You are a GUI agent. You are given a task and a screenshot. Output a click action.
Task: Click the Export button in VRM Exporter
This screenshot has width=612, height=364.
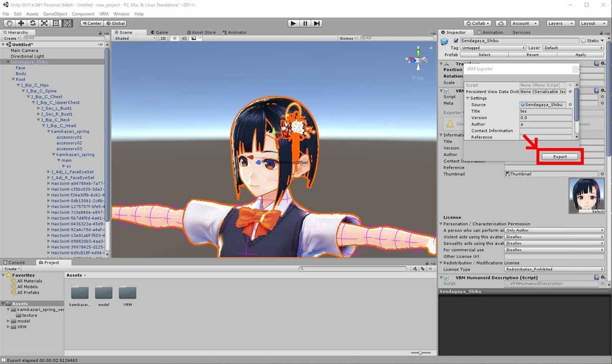click(560, 157)
